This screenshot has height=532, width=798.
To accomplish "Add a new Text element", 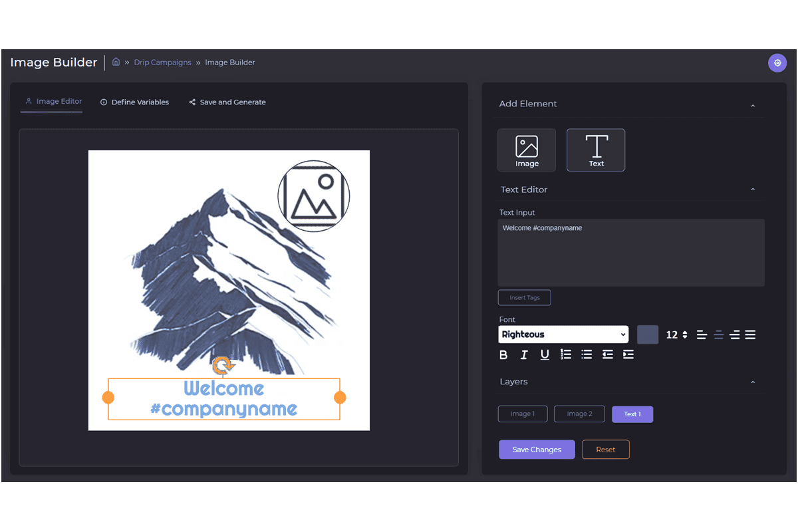I will pos(596,150).
